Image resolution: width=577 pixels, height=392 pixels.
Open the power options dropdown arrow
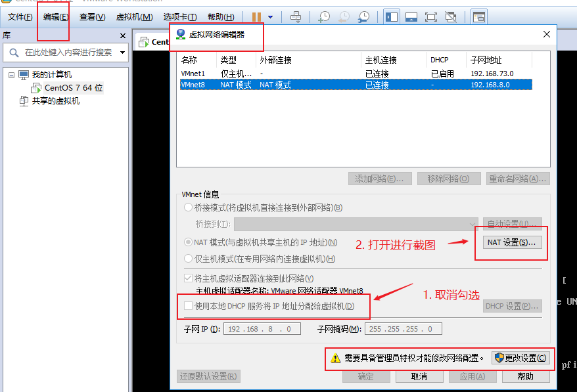pos(270,16)
